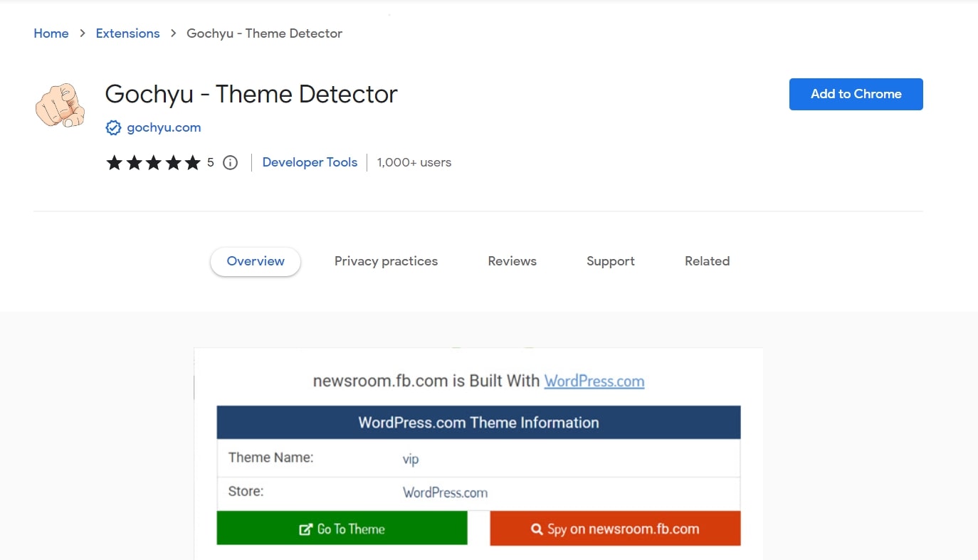
Task: Open the Related tab
Action: point(707,261)
